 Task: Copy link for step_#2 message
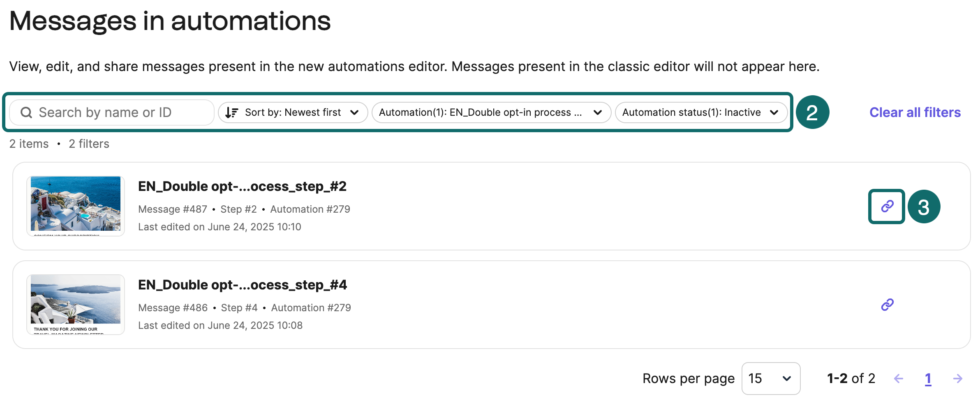887,206
